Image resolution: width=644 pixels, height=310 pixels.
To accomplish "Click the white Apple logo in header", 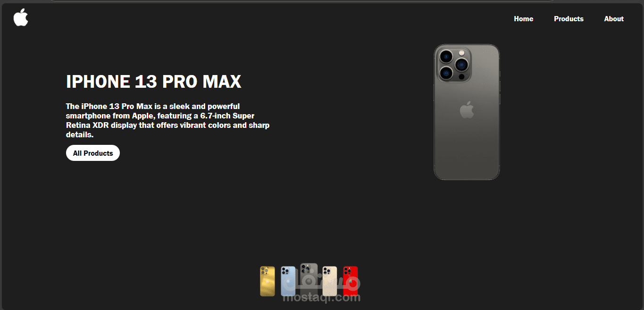I will [21, 17].
